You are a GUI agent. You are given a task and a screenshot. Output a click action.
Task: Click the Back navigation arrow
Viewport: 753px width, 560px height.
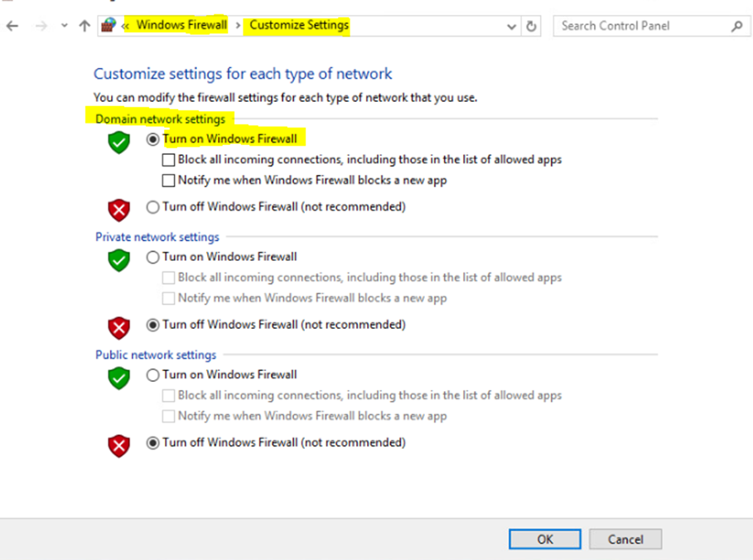[12, 26]
